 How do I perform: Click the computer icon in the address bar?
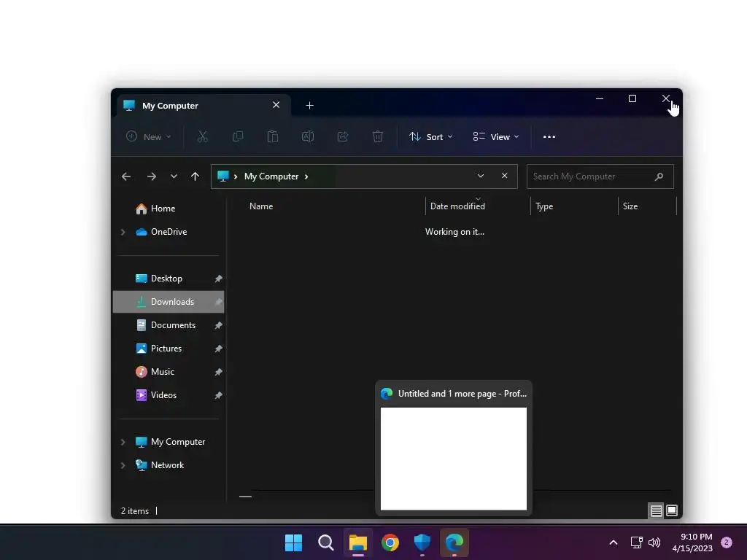point(223,176)
